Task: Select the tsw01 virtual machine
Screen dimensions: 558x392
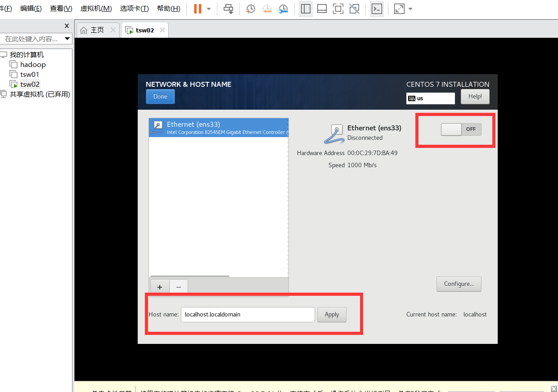Action: pyautogui.click(x=30, y=74)
